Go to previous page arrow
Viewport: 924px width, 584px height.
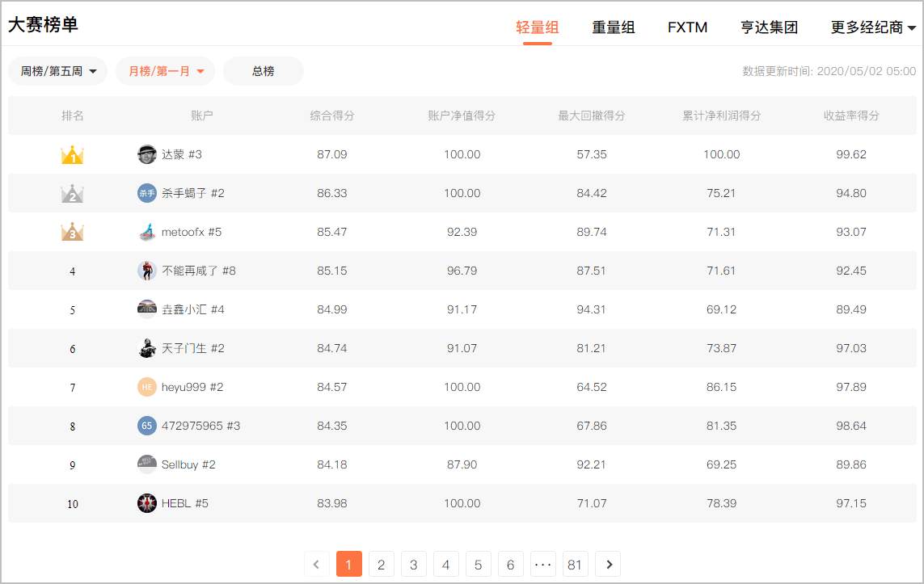tap(316, 565)
